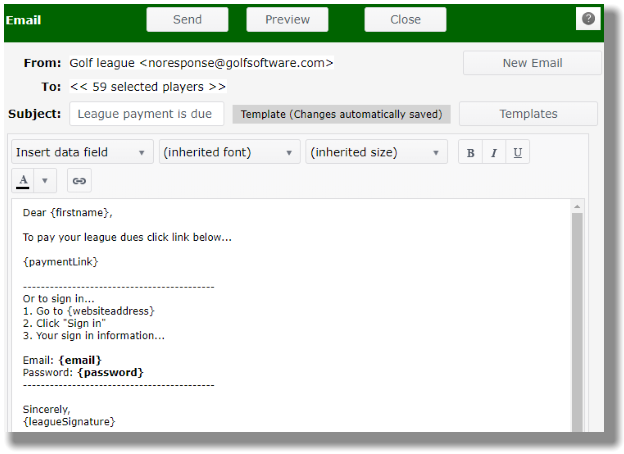This screenshot has height=454, width=624.
Task: Click the Template changes automatically saved label
Action: (x=341, y=114)
